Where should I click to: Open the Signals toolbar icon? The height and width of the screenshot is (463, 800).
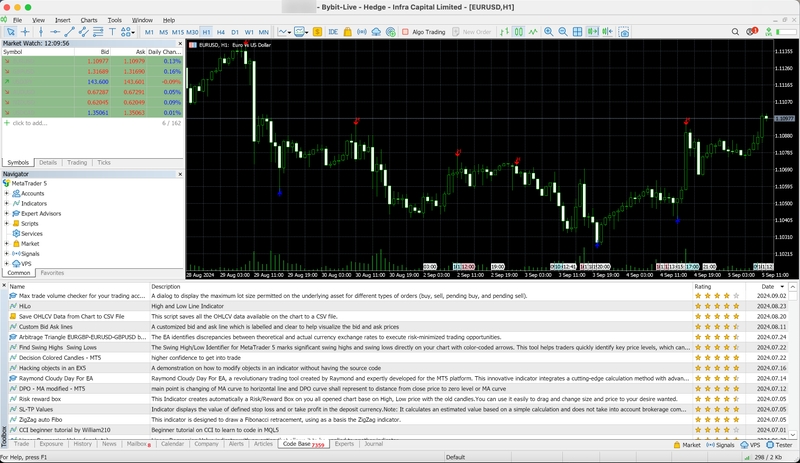362,32
